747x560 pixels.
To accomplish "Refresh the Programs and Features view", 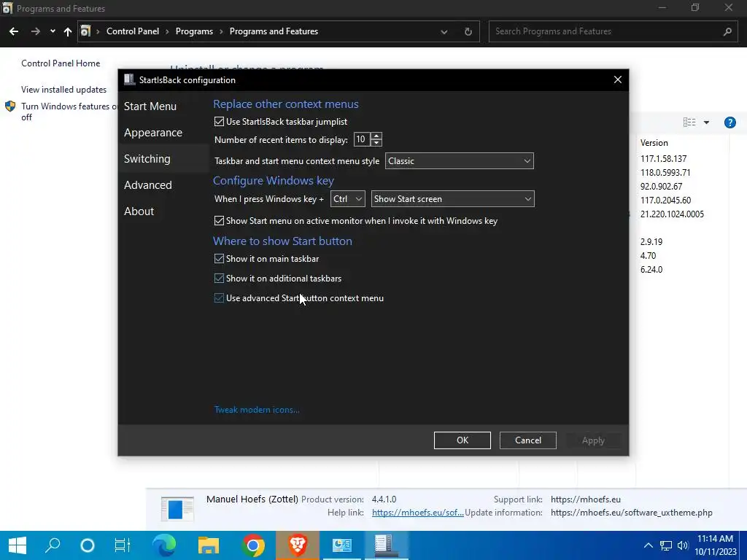I will [x=468, y=32].
